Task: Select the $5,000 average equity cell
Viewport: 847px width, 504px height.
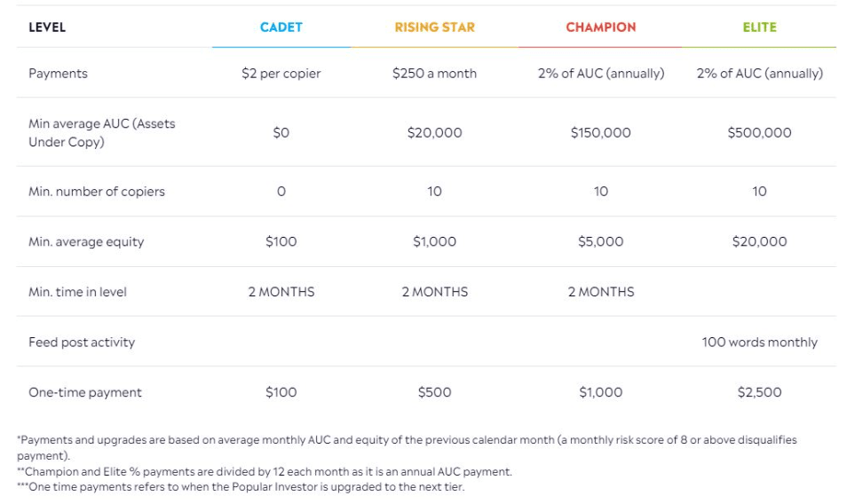Action: pos(600,241)
